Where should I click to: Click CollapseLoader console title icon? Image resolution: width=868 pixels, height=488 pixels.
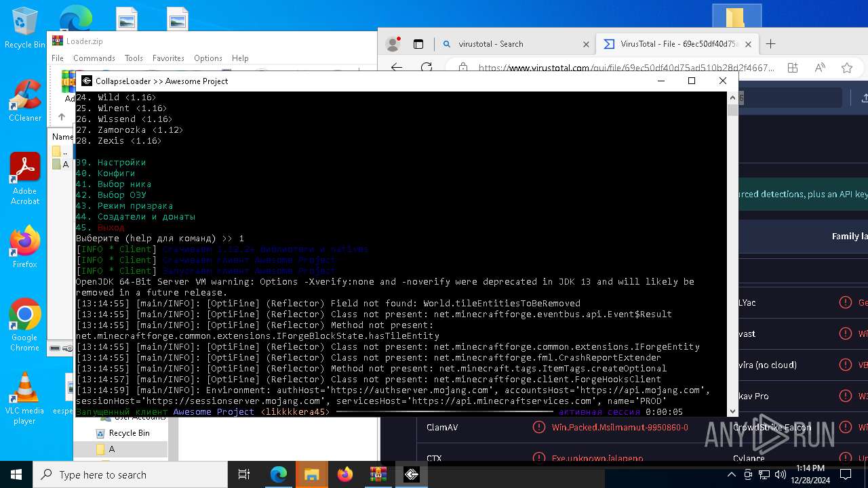86,81
